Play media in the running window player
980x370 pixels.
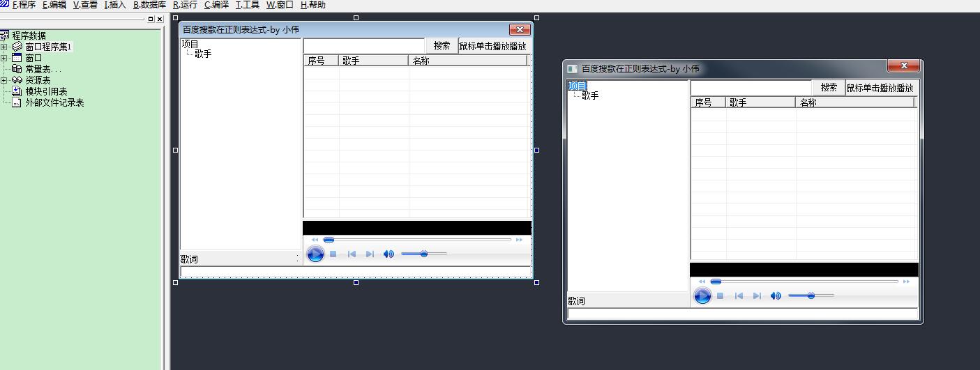(702, 296)
